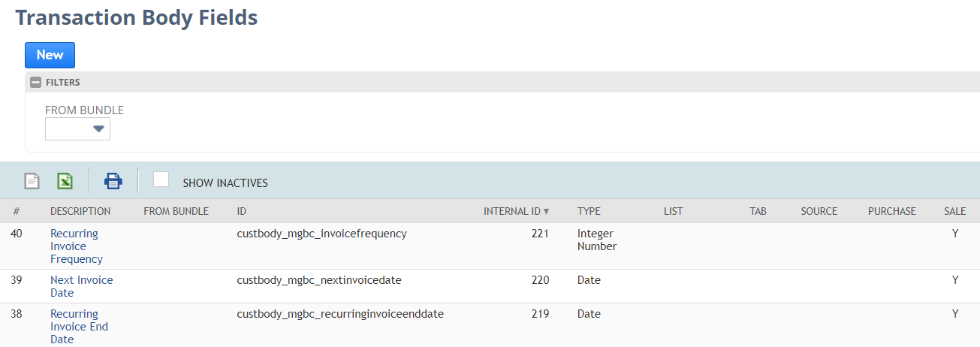Collapse the Filters section minus icon
Image resolution: width=980 pixels, height=347 pixels.
coord(35,83)
